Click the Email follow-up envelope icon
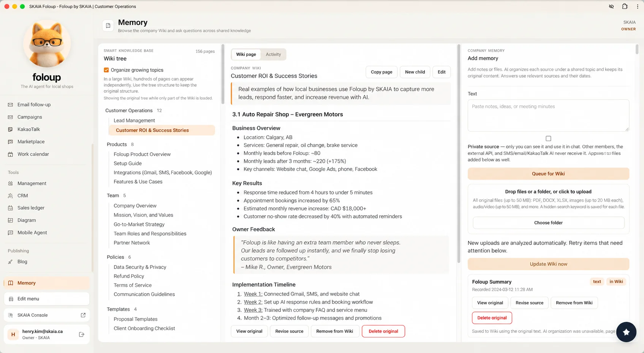Viewport: 644px width, 353px height. [x=10, y=105]
